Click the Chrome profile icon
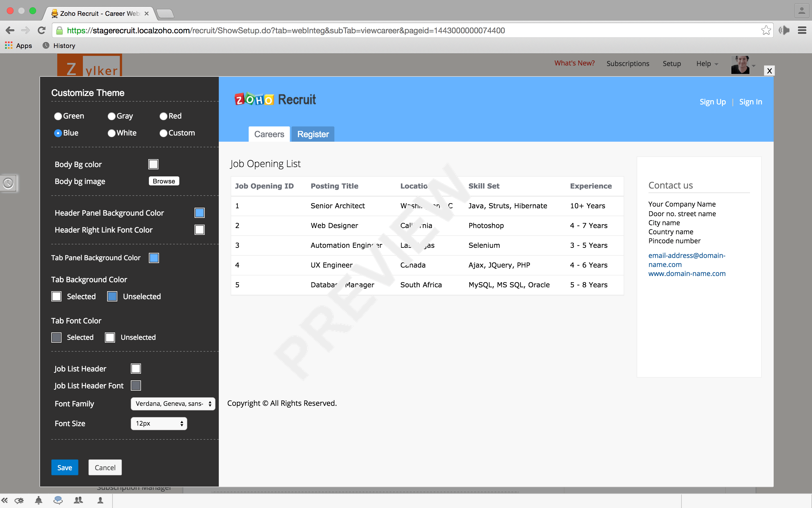 [802, 11]
